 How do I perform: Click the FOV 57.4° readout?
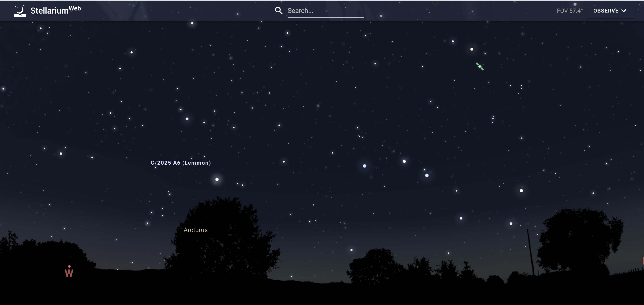570,11
